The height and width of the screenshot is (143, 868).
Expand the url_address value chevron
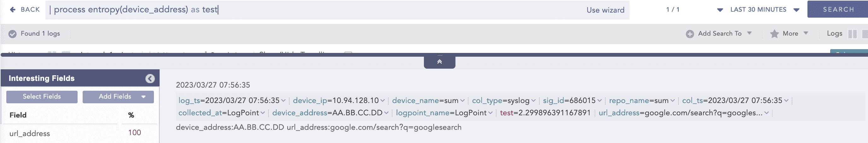pyautogui.click(x=766, y=113)
